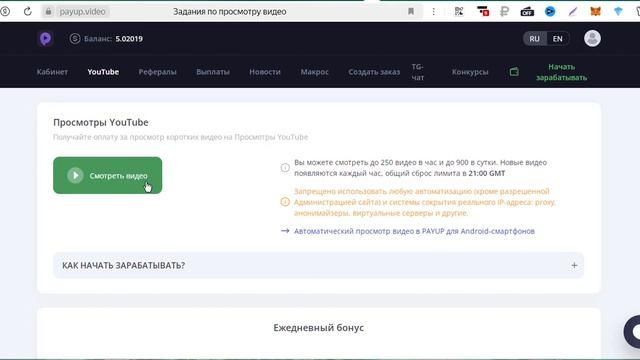Click the blue round extension icon
Screen dimensions: 640x360
click(x=550, y=11)
